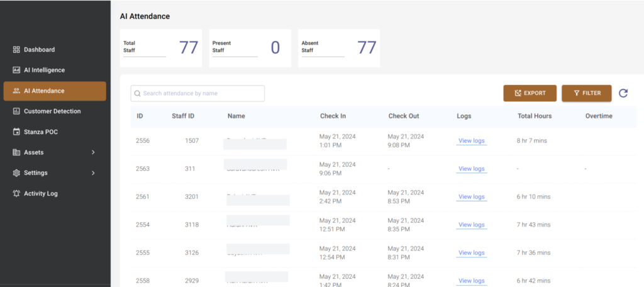Viewport: 644px width, 287px height.
Task: Go to the Activity Log page
Action: (x=41, y=194)
